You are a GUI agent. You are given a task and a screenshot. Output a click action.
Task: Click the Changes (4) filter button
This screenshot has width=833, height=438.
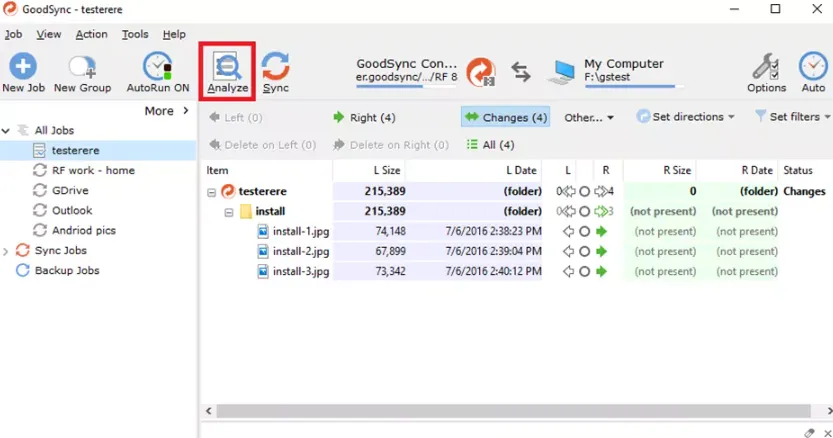[x=505, y=117]
